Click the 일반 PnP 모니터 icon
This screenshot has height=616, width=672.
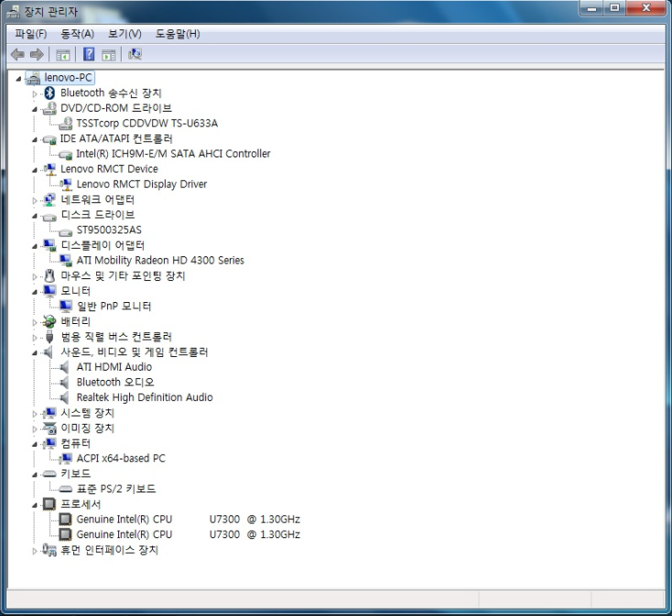pos(66,306)
